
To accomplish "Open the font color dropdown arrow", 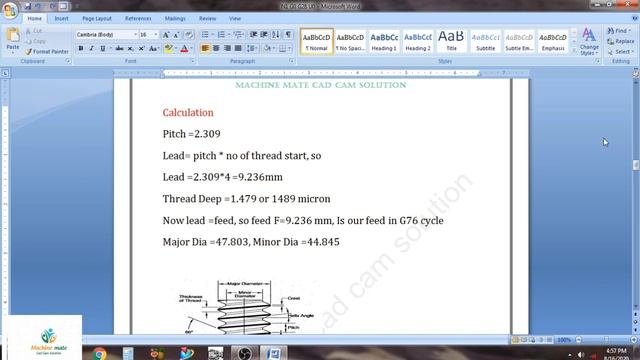I will tap(191, 49).
